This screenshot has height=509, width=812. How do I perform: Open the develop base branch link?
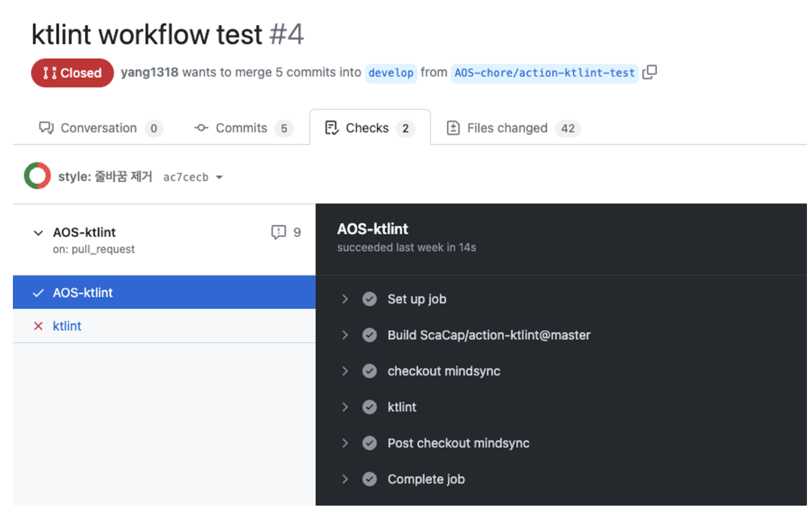[x=391, y=73]
